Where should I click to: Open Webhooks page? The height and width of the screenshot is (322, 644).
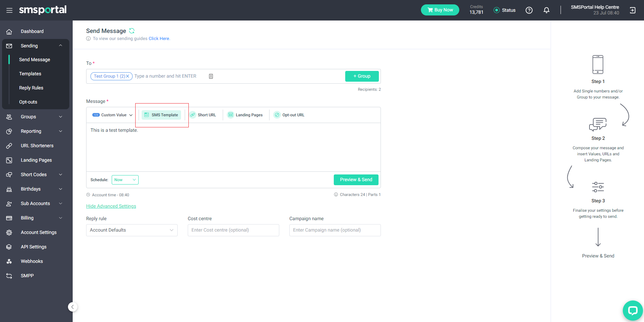pyautogui.click(x=32, y=261)
